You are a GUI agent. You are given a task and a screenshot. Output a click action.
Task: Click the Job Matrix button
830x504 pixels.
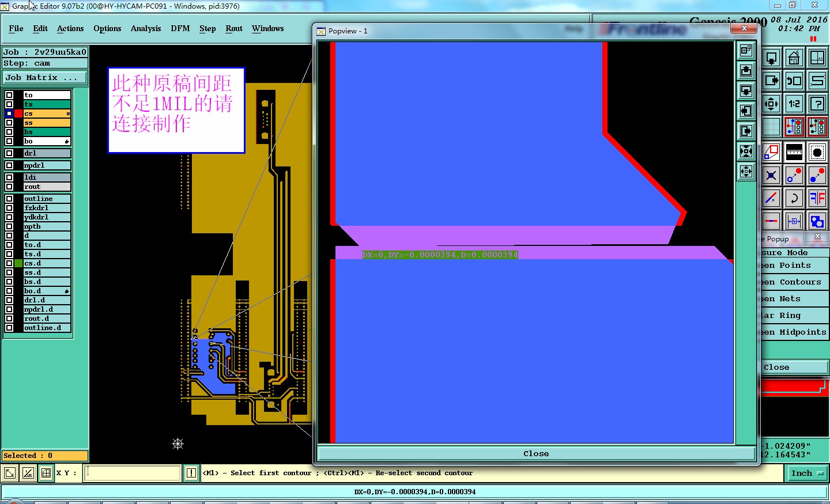click(x=45, y=77)
